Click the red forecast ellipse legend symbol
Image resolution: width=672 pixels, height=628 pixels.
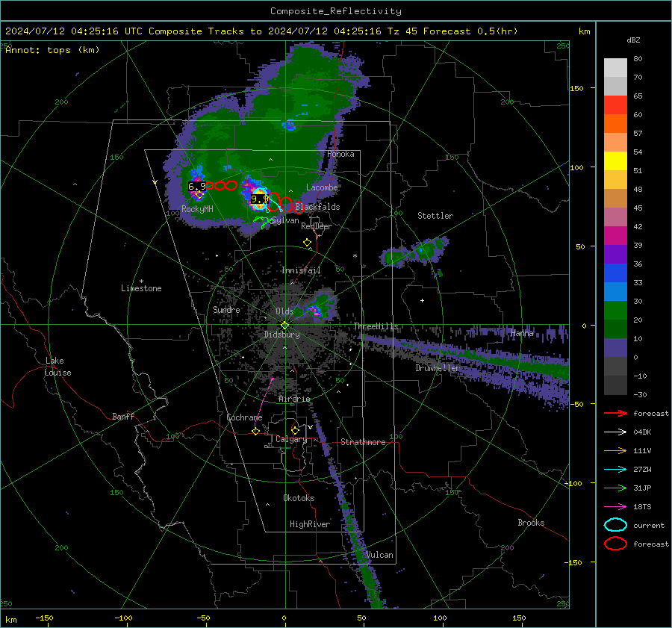(x=615, y=544)
